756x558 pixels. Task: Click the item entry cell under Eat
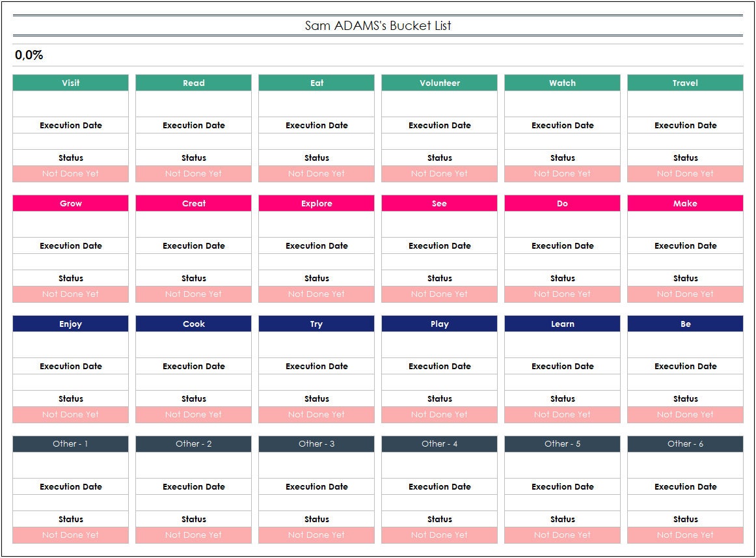coord(316,102)
